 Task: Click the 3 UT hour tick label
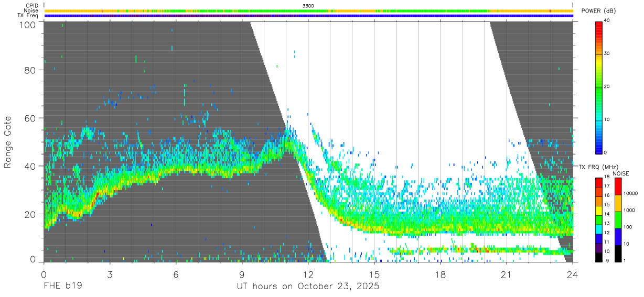point(110,274)
